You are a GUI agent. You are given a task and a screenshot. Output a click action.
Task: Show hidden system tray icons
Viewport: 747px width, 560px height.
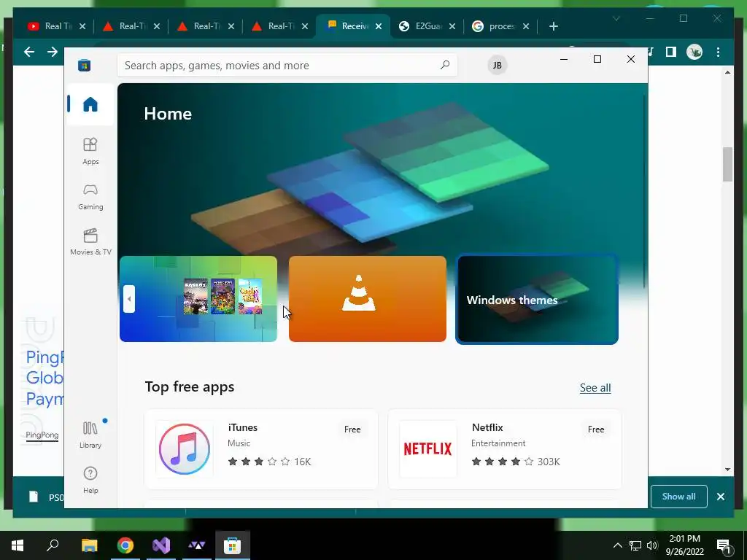pyautogui.click(x=617, y=545)
